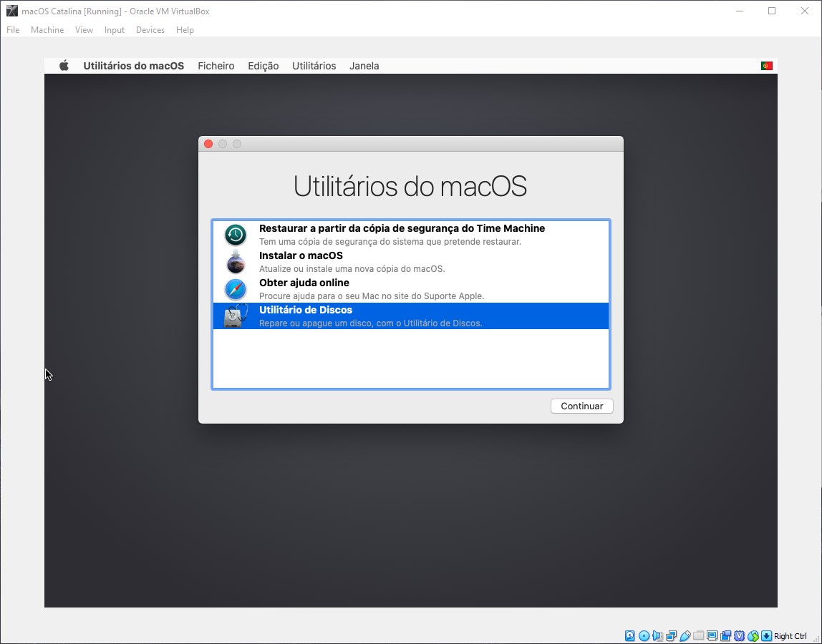822x644 pixels.
Task: Click the mouse integration status icon
Action: click(753, 636)
